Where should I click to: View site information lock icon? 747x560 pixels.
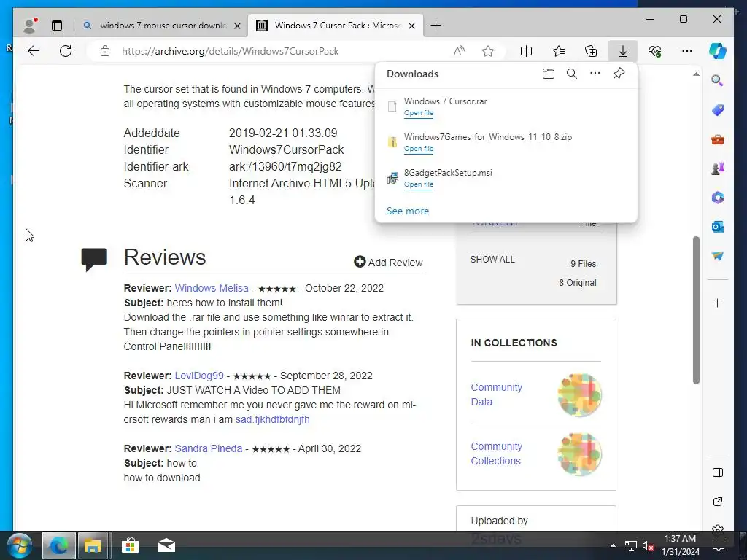105,51
